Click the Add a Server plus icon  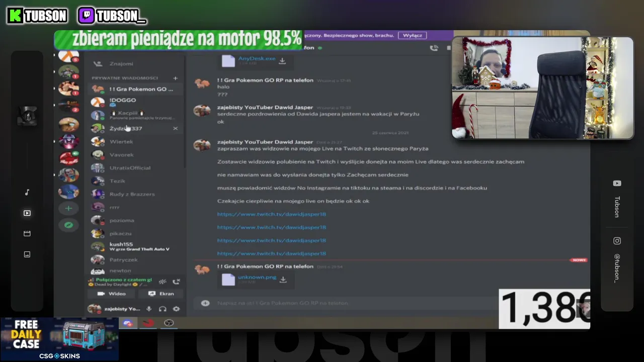tap(68, 208)
